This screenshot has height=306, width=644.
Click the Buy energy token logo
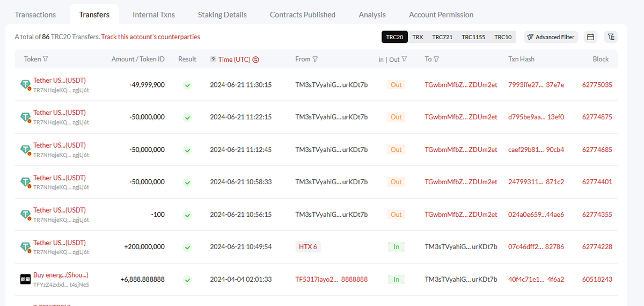[25, 279]
